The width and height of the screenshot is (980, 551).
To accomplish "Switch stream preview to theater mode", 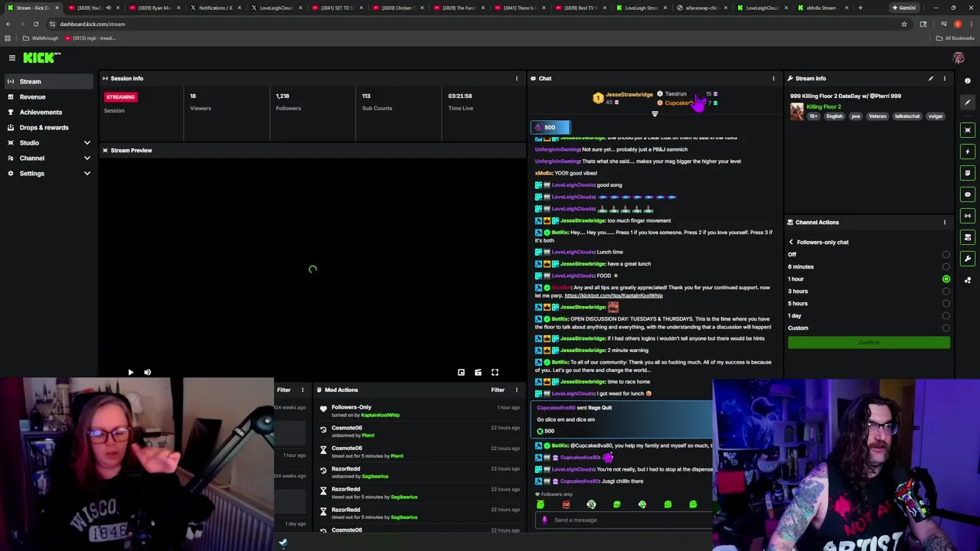I will pyautogui.click(x=478, y=372).
